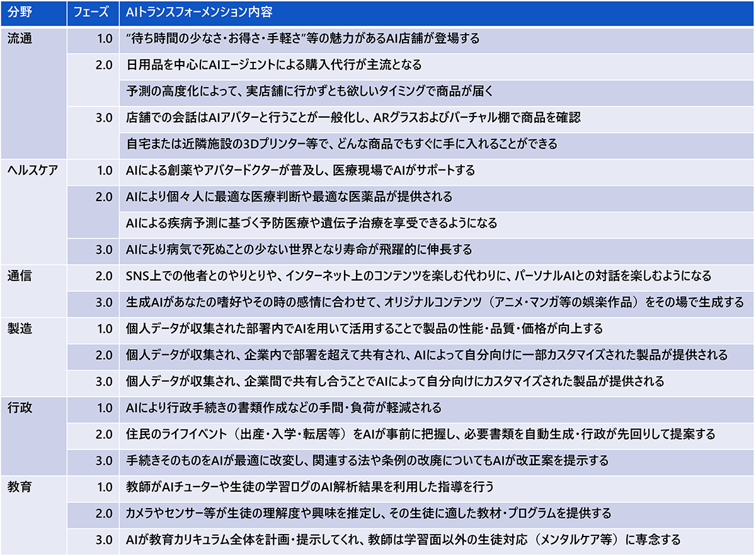The image size is (756, 556).
Task: Click the row about AI店舗が登場する
Action: pos(303,38)
